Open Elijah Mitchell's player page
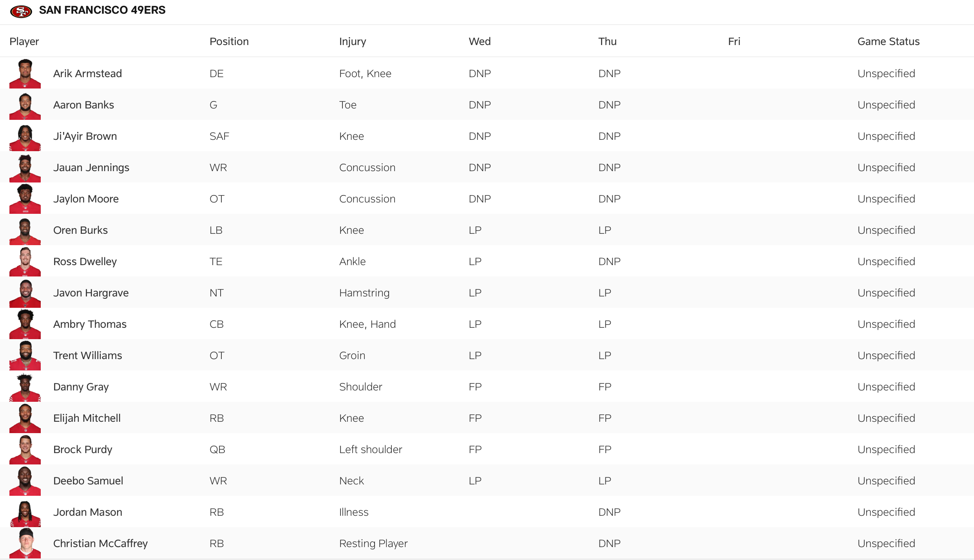The image size is (974, 560). (87, 418)
